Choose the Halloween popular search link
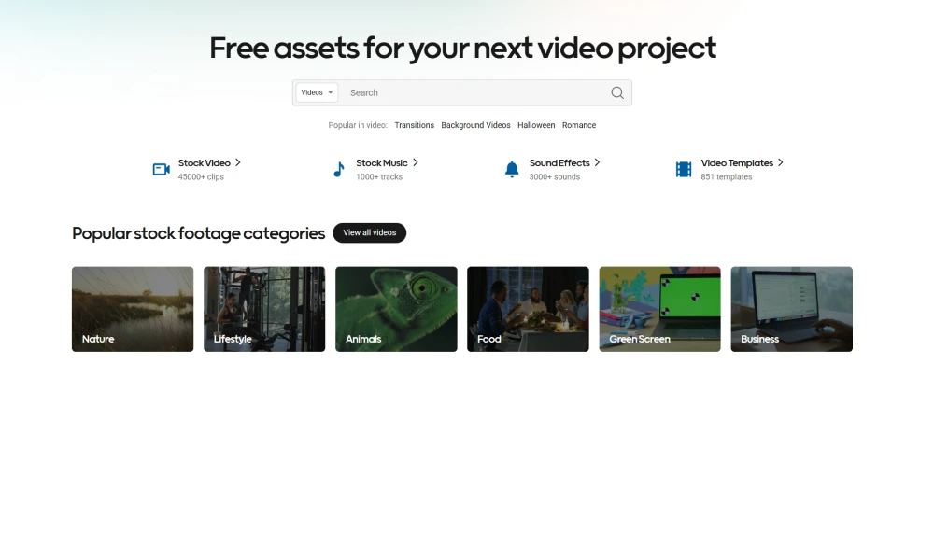Image resolution: width=934 pixels, height=560 pixels. pyautogui.click(x=536, y=126)
